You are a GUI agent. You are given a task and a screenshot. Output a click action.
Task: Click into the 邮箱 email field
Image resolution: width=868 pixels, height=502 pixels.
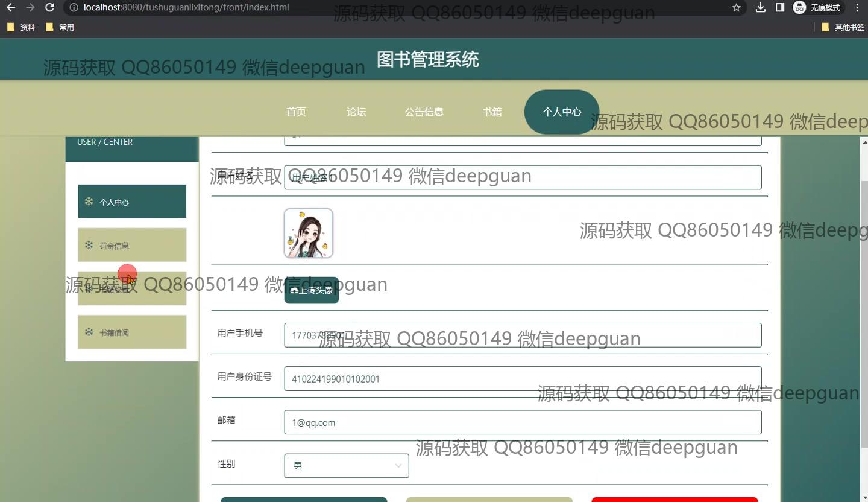pyautogui.click(x=523, y=422)
